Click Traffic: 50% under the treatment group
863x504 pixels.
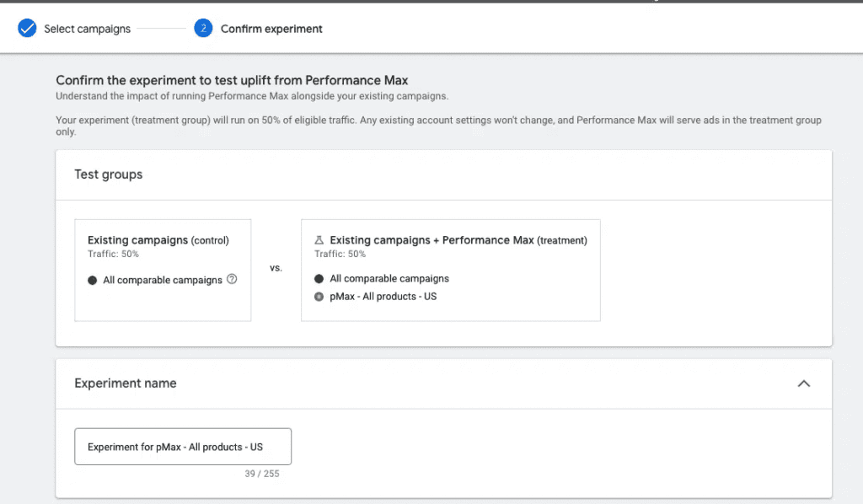click(x=340, y=254)
